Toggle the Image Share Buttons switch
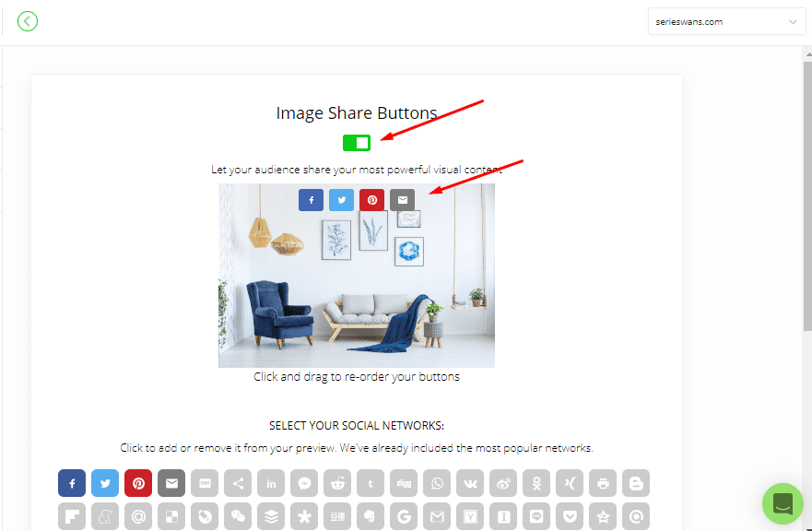This screenshot has height=531, width=812. [x=357, y=143]
